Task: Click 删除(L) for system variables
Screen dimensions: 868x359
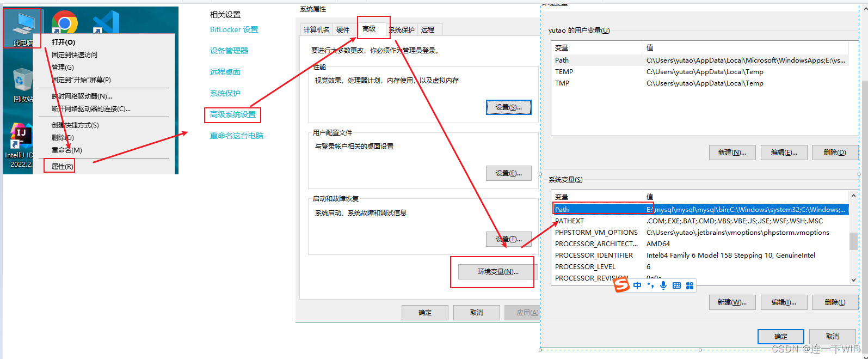Action: pyautogui.click(x=835, y=302)
